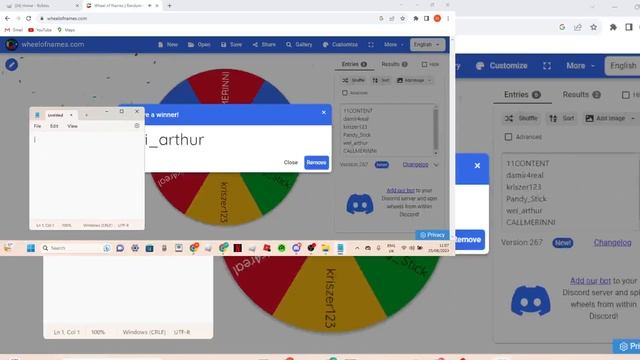Switch to the Results tab in front window

pyautogui.click(x=394, y=64)
